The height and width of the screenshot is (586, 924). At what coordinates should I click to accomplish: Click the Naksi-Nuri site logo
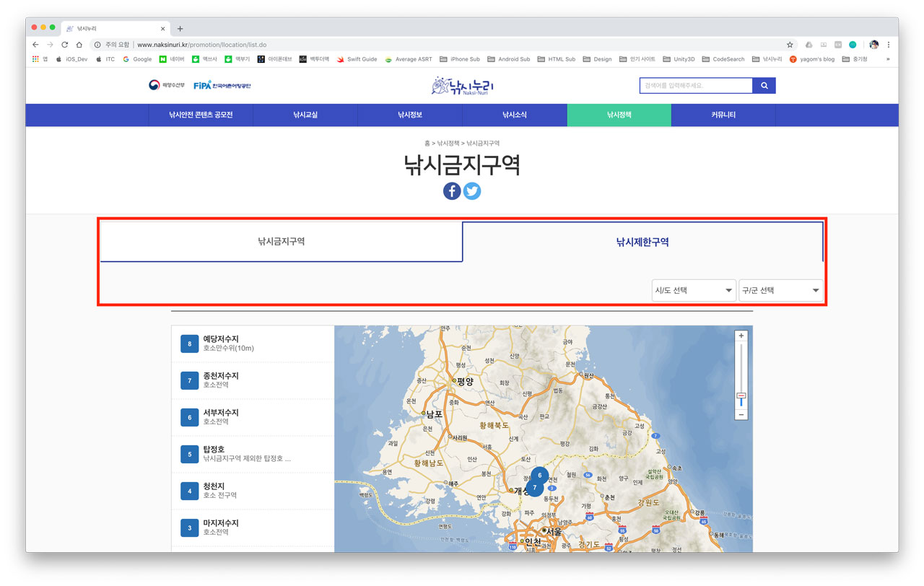tap(462, 85)
